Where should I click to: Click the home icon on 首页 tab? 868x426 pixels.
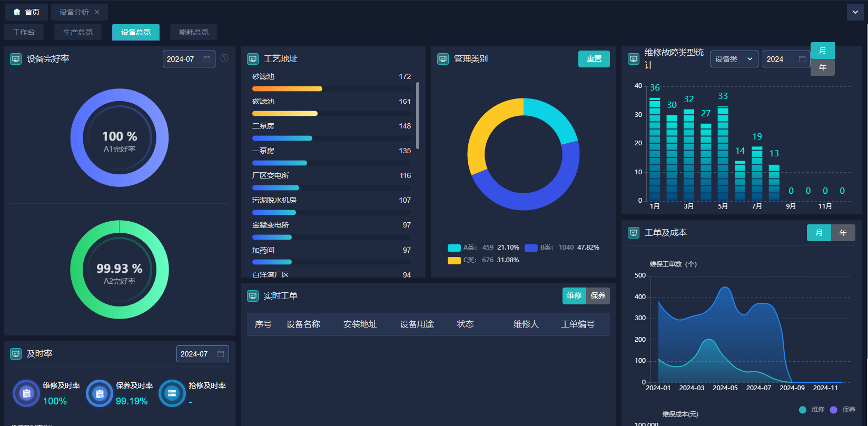point(17,12)
